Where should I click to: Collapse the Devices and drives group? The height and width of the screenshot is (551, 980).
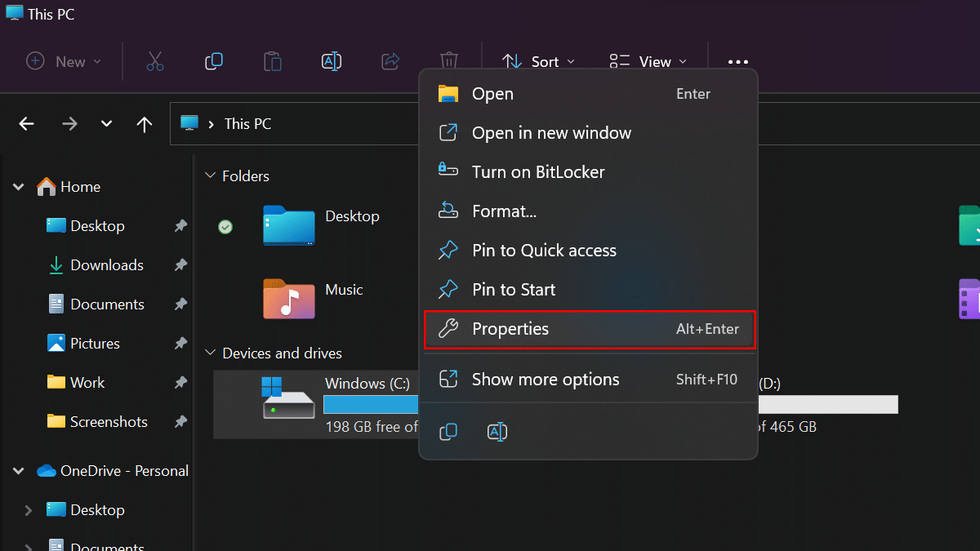(x=210, y=353)
